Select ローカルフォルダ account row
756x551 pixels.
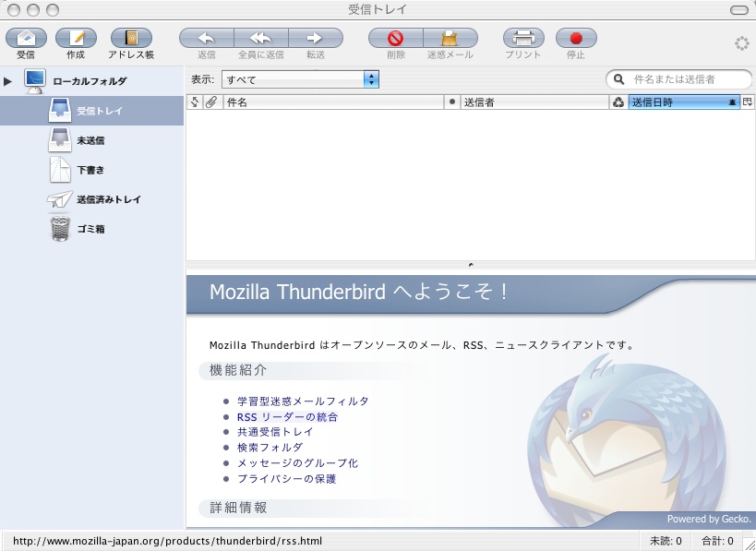(91, 81)
